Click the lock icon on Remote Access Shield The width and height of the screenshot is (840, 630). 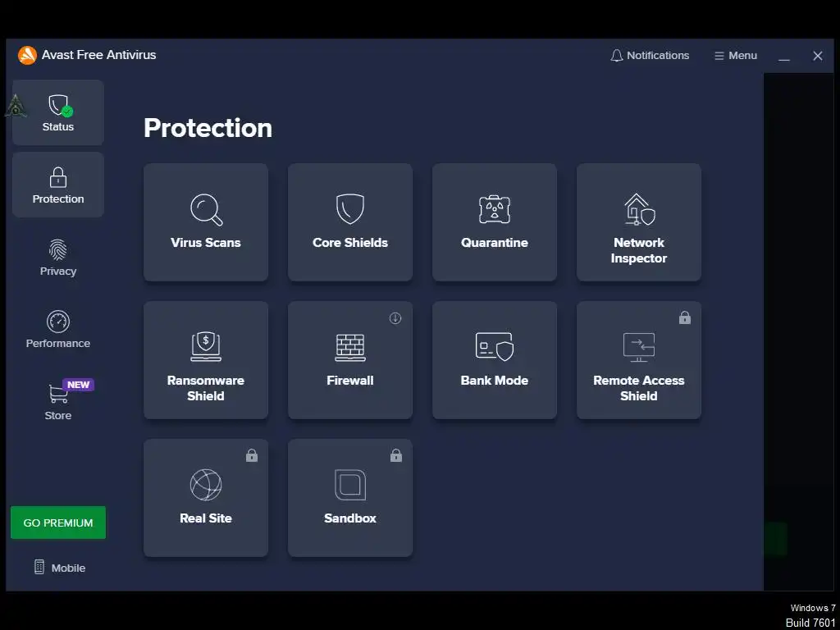685,317
